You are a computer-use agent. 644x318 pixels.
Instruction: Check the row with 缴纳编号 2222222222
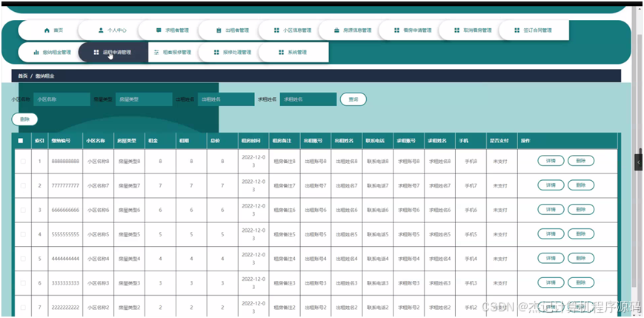coord(23,308)
